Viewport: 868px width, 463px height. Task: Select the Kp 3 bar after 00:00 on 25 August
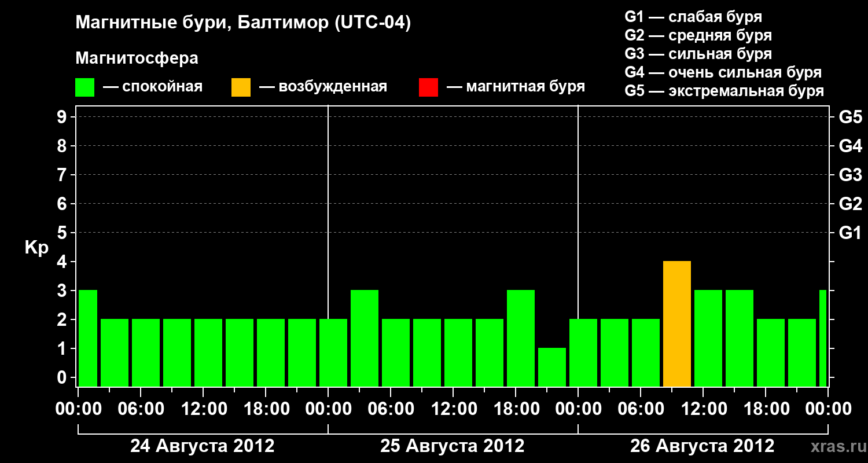(x=365, y=339)
